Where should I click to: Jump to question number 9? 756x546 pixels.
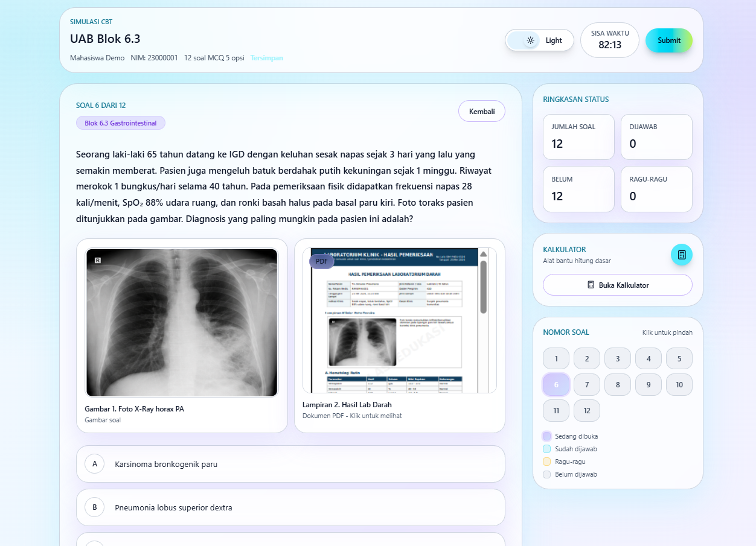tap(649, 384)
